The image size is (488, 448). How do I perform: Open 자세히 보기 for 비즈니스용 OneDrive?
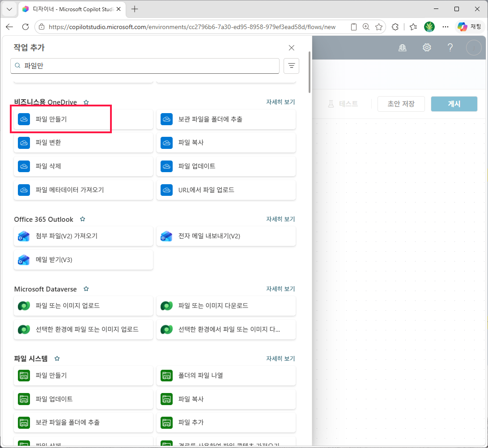pos(280,102)
